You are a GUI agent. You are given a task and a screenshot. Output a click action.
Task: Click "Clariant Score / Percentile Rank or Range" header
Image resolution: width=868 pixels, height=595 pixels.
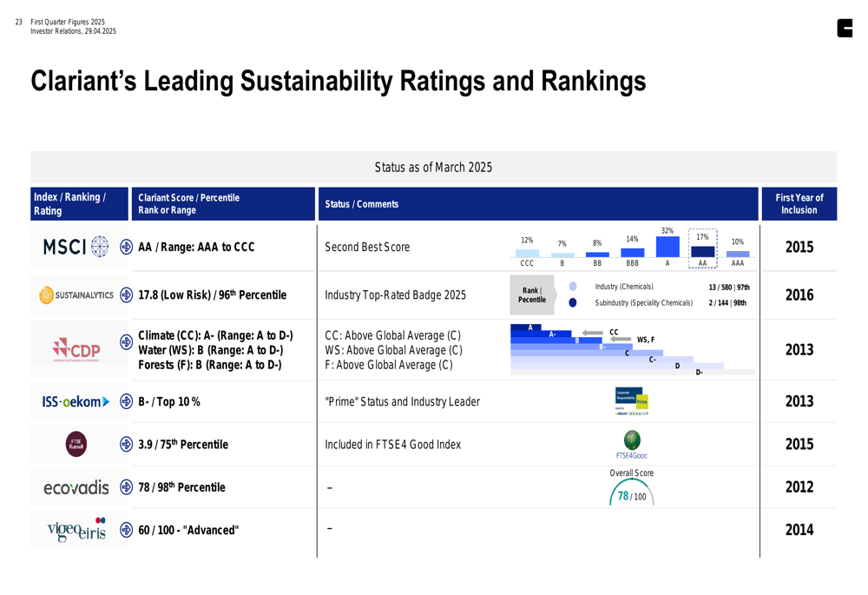click(223, 204)
